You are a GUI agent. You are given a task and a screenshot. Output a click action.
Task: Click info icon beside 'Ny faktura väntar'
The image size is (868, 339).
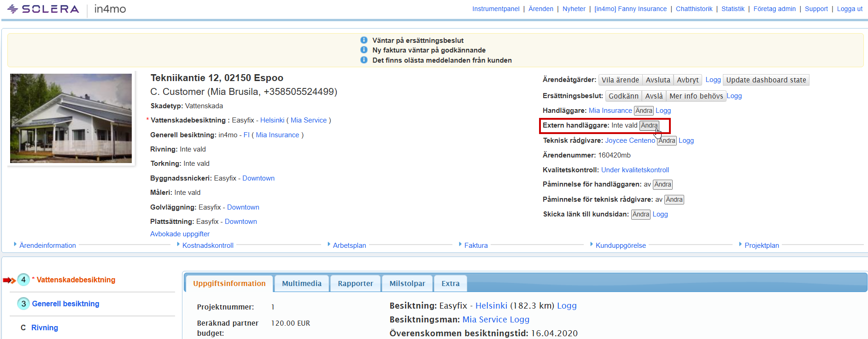[x=364, y=50]
